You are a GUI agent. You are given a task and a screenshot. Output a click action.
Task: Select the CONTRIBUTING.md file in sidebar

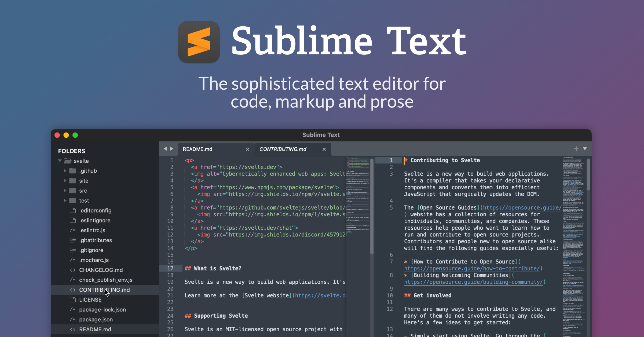[x=104, y=290]
